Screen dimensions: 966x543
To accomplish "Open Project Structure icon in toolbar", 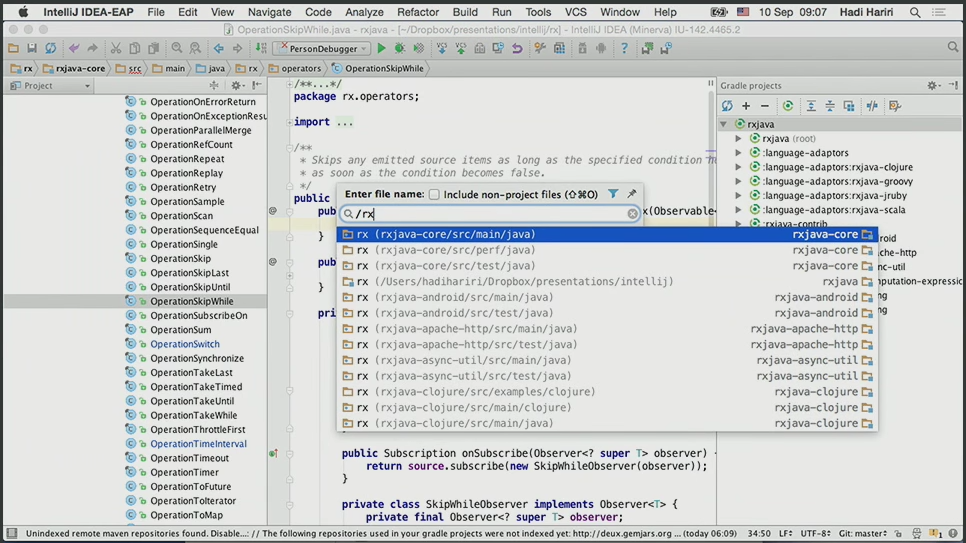I will tap(559, 48).
